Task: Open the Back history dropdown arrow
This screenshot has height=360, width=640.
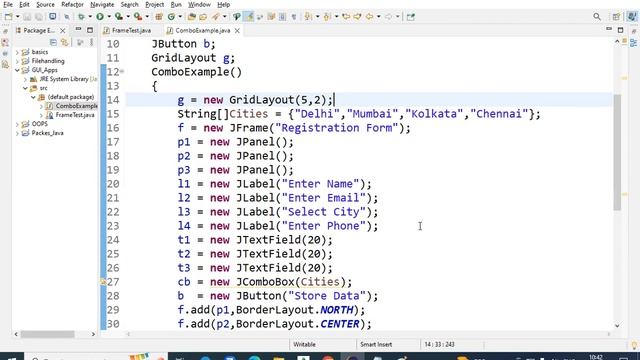Action: pyautogui.click(x=378, y=17)
